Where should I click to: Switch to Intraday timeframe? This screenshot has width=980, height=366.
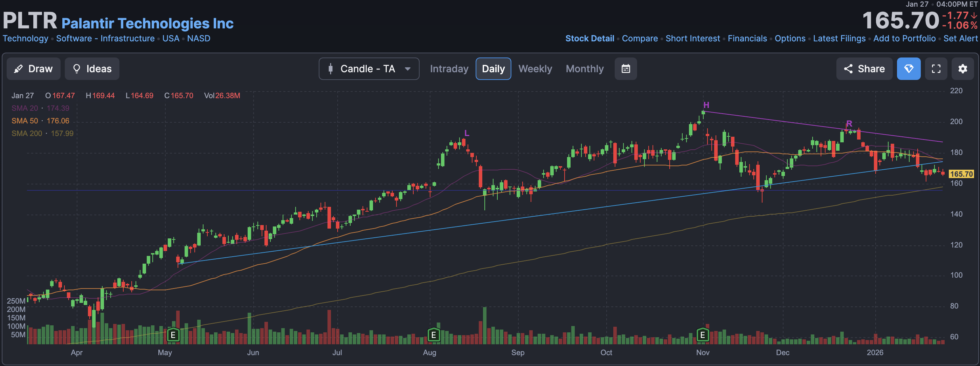pyautogui.click(x=449, y=69)
